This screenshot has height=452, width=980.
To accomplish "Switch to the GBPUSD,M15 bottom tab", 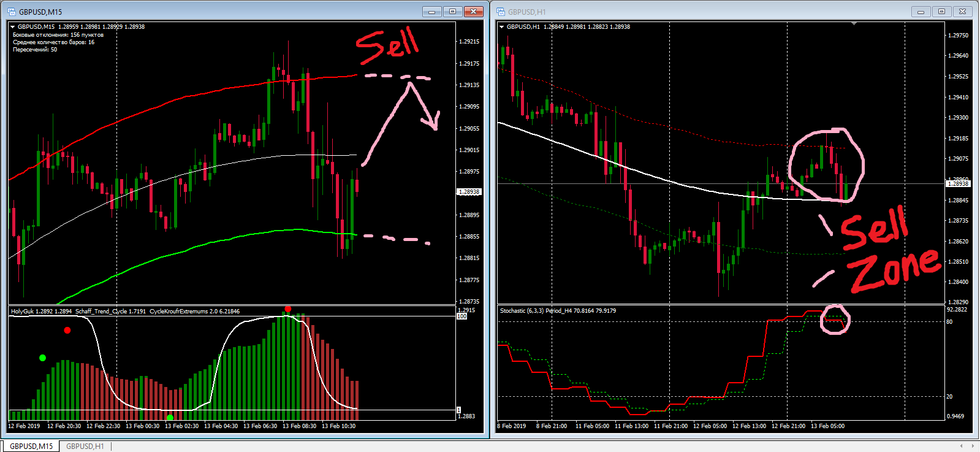I will (x=31, y=446).
